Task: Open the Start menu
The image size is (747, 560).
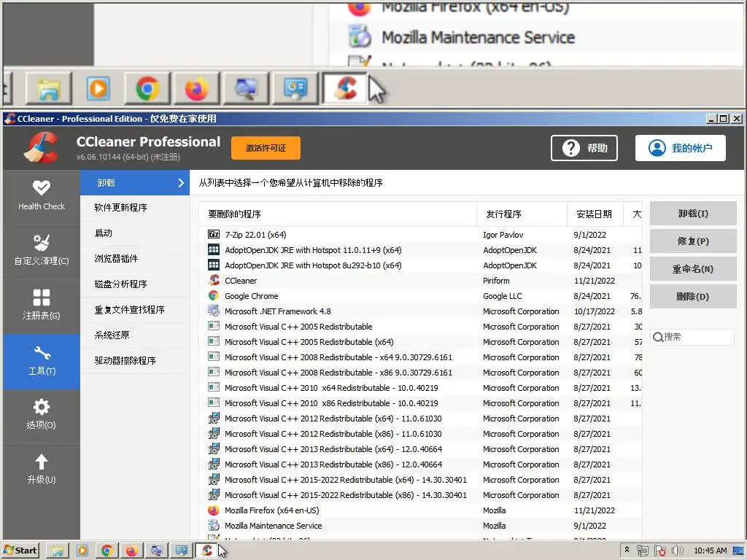Action: pos(20,551)
